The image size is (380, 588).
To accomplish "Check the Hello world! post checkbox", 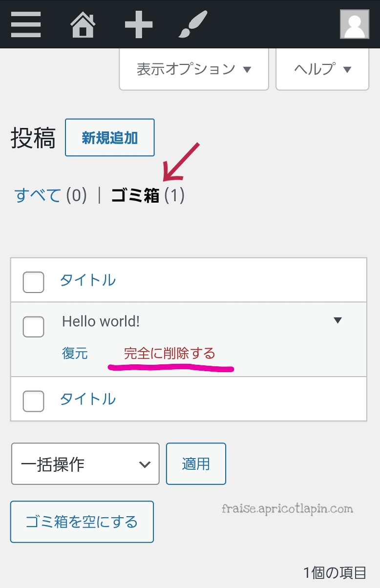I will [34, 327].
